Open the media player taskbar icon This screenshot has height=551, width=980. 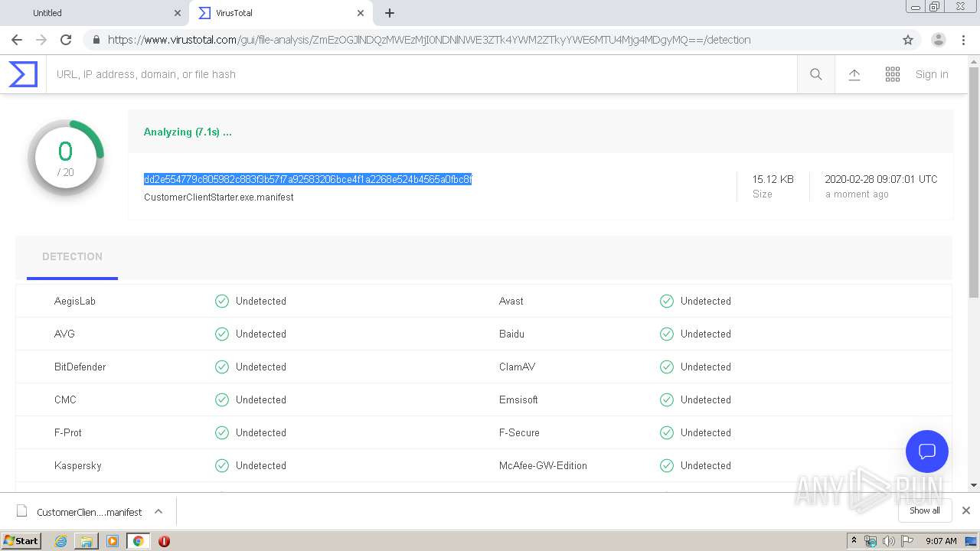coord(113,541)
